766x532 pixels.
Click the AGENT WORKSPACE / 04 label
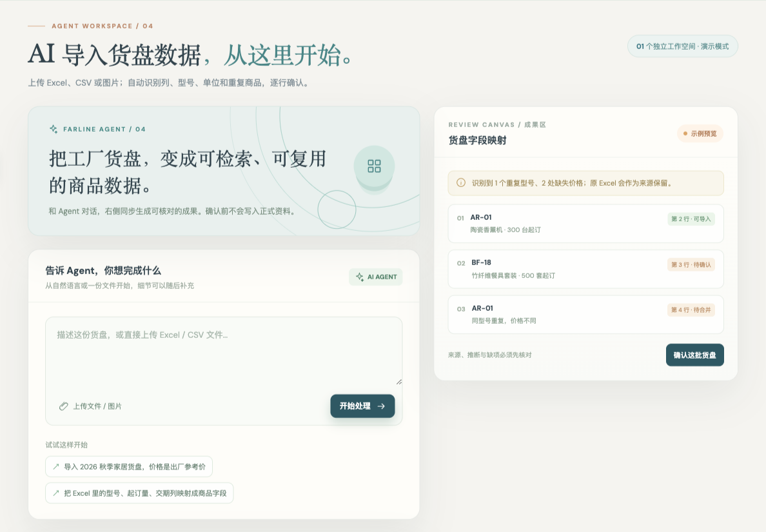point(102,26)
